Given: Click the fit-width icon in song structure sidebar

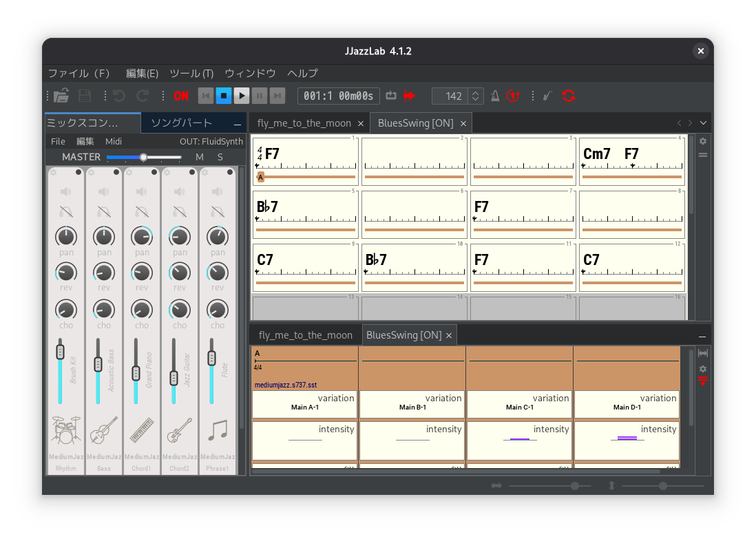Looking at the screenshot, I should tap(703, 353).
